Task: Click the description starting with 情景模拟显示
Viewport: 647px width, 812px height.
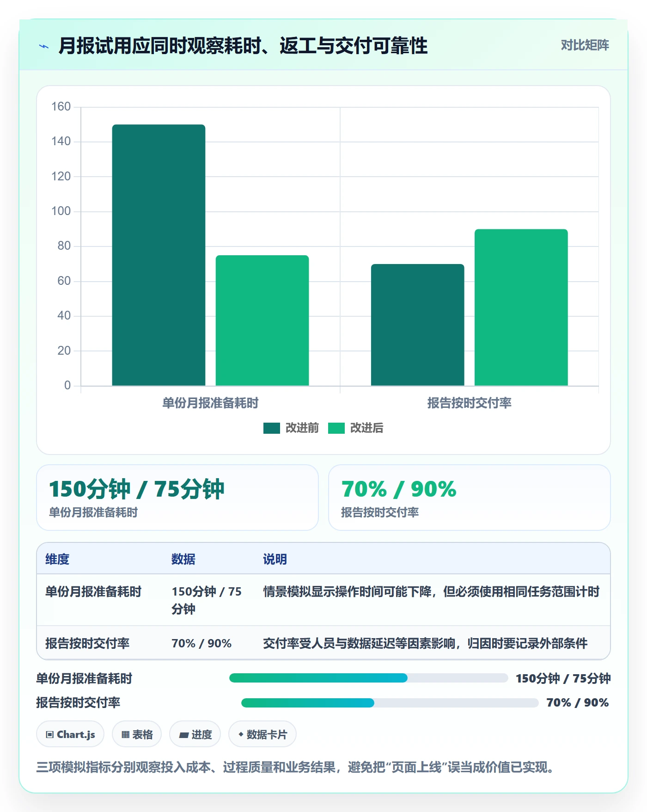Action: pos(431,592)
